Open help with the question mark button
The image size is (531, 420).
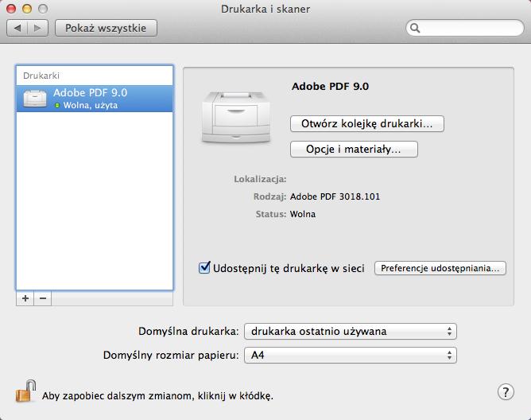506,392
